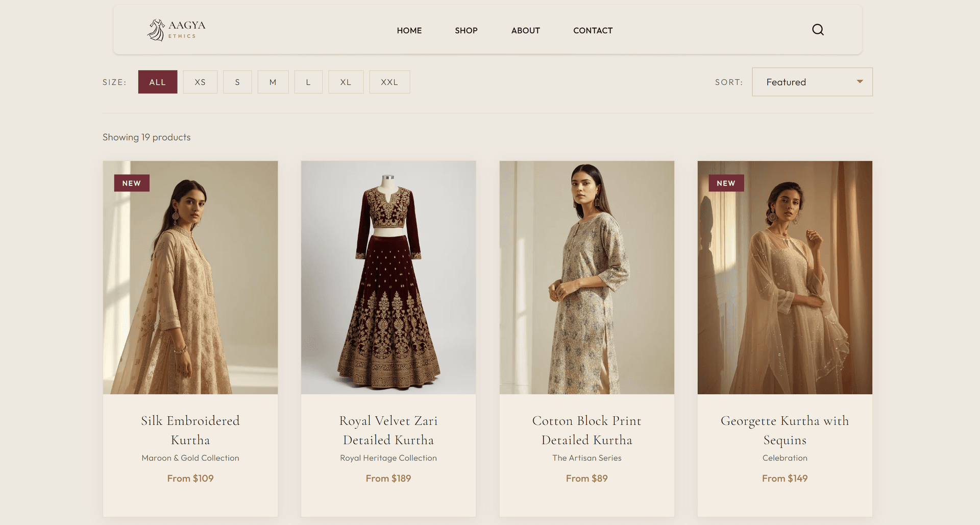Click NEW badge on Georgette Kurtha
The height and width of the screenshot is (525, 980).
[x=726, y=183]
